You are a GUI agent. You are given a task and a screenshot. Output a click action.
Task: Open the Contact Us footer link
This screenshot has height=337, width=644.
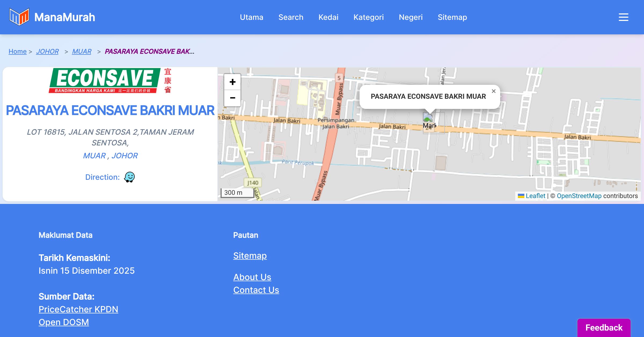tap(256, 290)
